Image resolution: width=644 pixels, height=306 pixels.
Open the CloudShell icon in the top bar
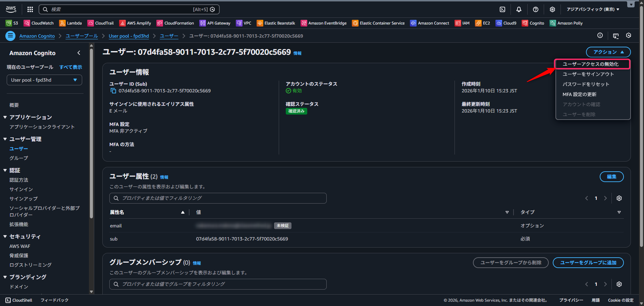coord(502,9)
